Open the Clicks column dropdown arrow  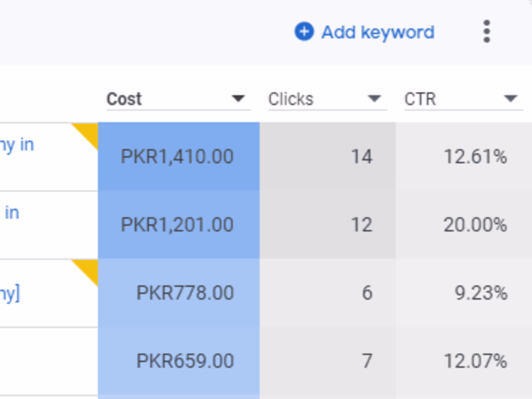[374, 98]
